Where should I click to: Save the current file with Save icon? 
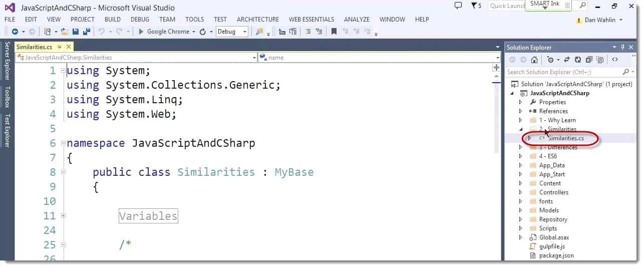[76, 32]
